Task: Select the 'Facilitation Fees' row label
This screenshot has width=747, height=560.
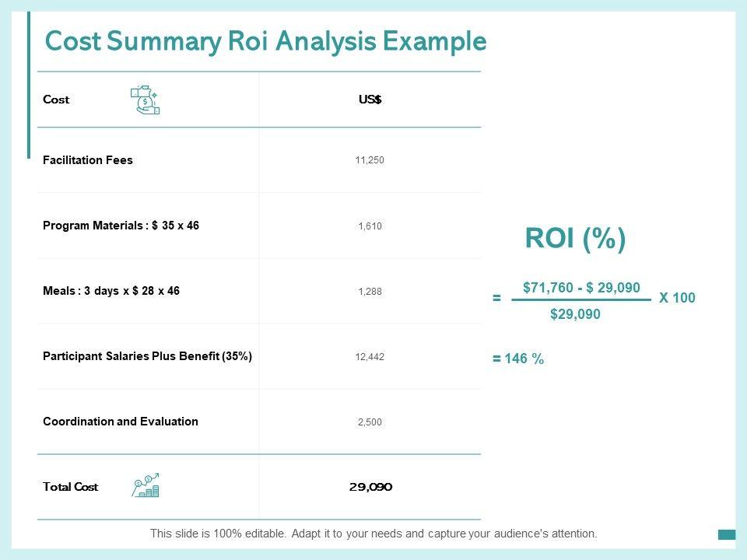Action: click(88, 160)
